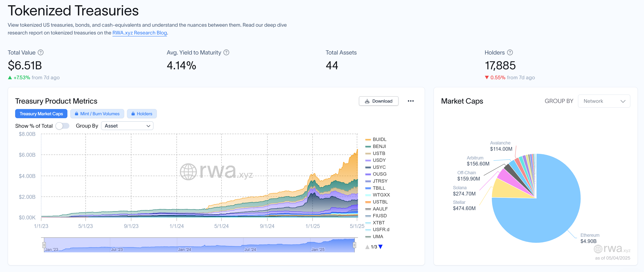Open the Market Caps Network dropdown

[604, 101]
